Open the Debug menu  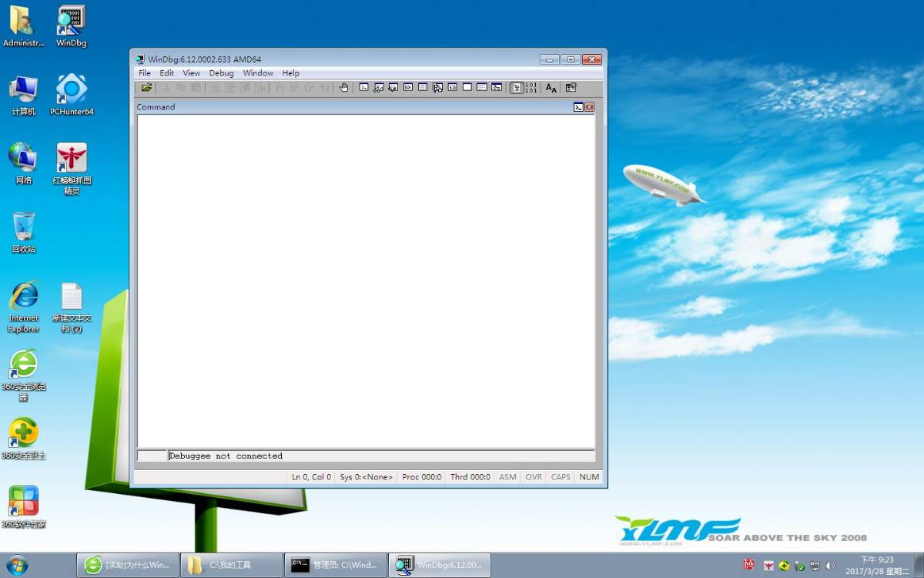222,73
